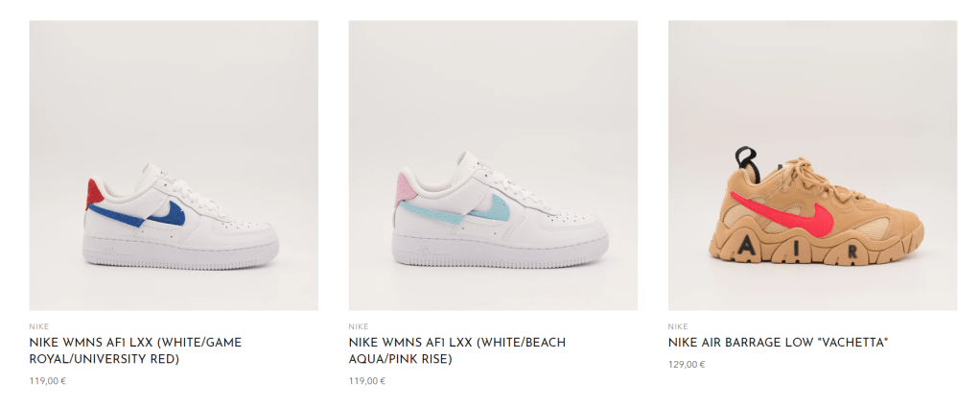Click the letter R on the Air Barrage midsole
Screen dimensions: 980x408
(x=852, y=253)
